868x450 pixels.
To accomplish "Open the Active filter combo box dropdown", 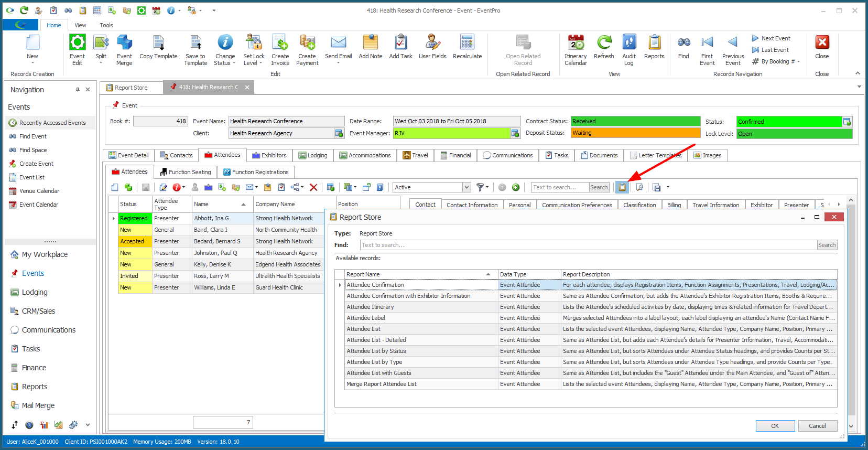I will pos(466,187).
